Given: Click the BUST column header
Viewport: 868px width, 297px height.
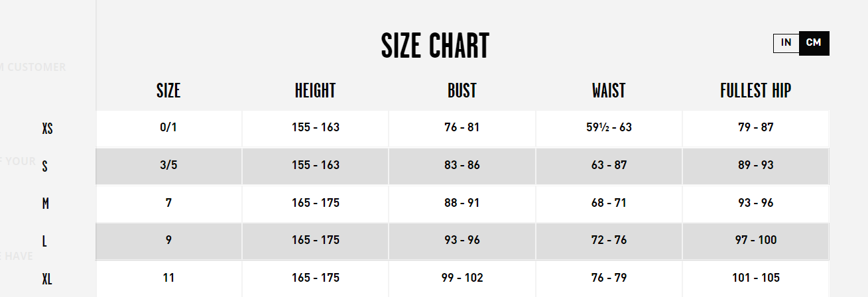Looking at the screenshot, I should [x=462, y=91].
